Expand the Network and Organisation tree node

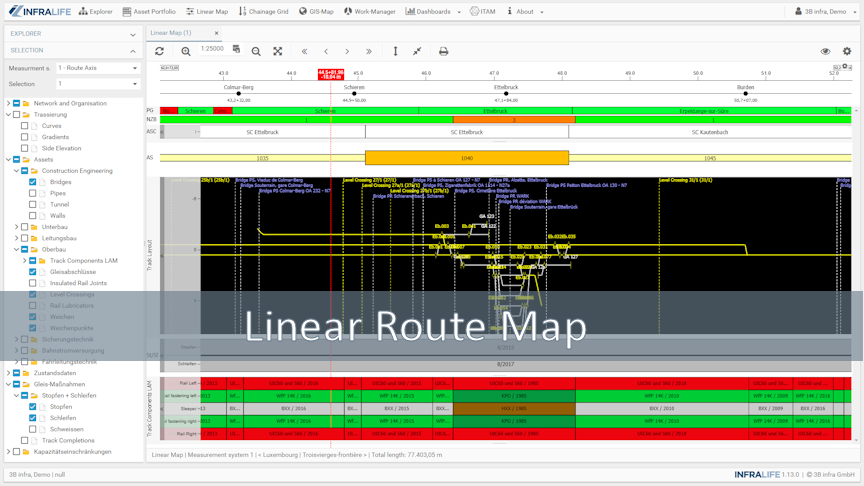pos(8,103)
